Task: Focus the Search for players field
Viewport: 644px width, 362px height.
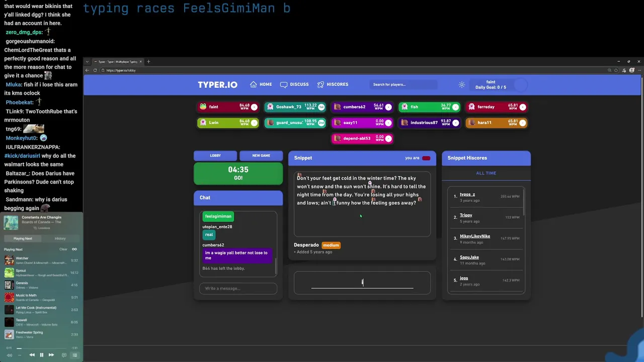Action: pyautogui.click(x=404, y=84)
